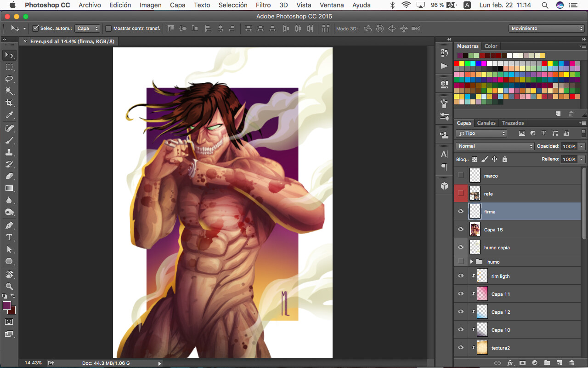588x368 pixels.
Task: Open macOS Spotlight search
Action: (545, 5)
